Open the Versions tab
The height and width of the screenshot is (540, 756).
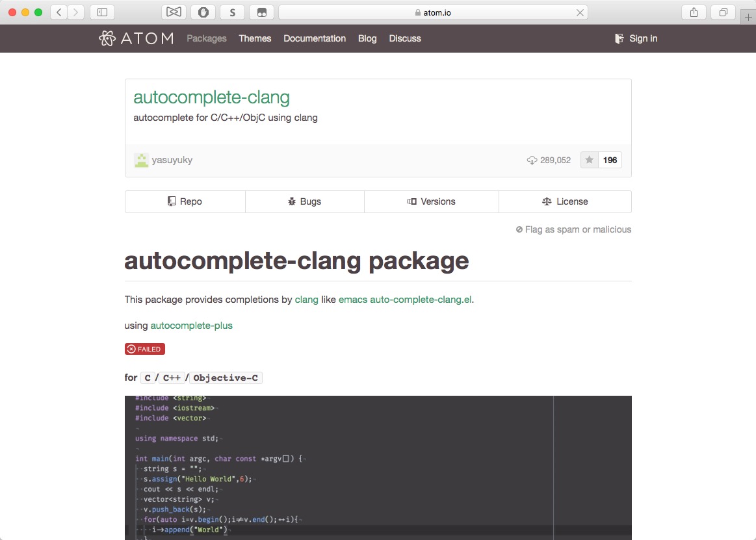pyautogui.click(x=432, y=201)
